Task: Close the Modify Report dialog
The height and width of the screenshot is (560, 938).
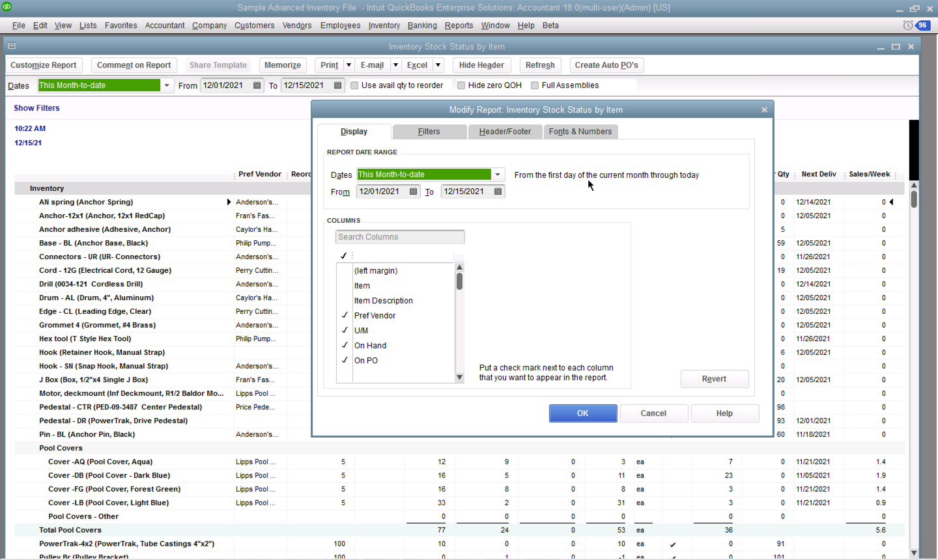Action: pyautogui.click(x=764, y=110)
